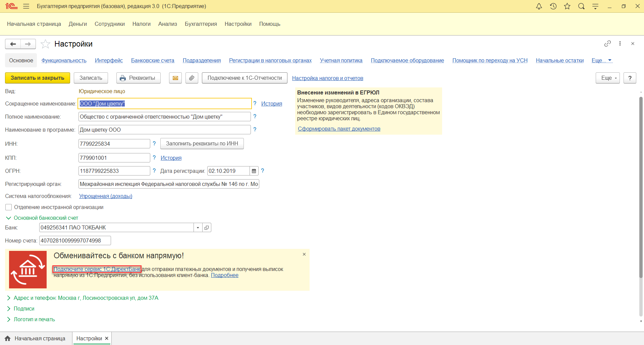Viewport: 644px width, 345px height.
Task: Open attached files paperclip button
Action: 192,78
